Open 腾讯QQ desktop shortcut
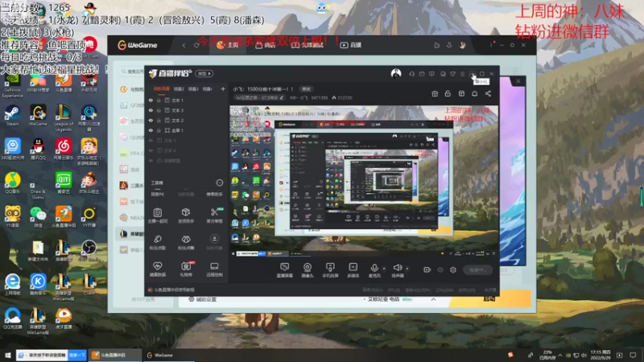 coord(38,149)
